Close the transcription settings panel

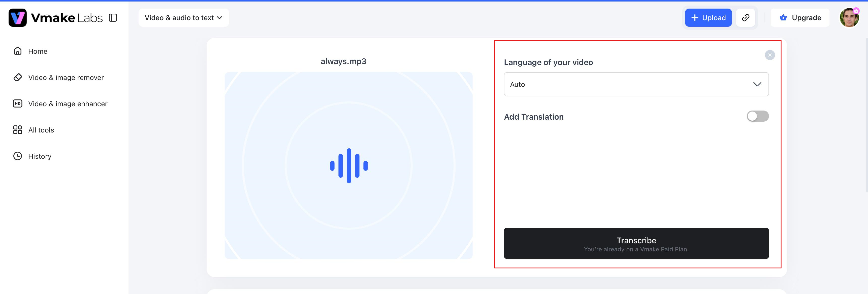coord(769,55)
